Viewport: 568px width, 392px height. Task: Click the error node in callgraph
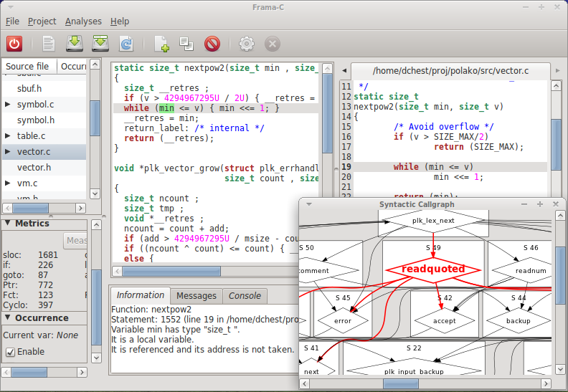[343, 320]
